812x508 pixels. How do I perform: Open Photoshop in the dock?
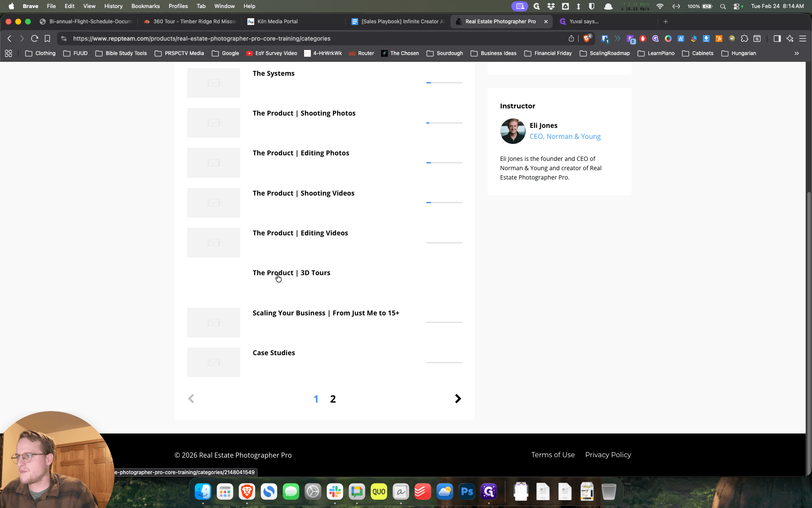467,491
